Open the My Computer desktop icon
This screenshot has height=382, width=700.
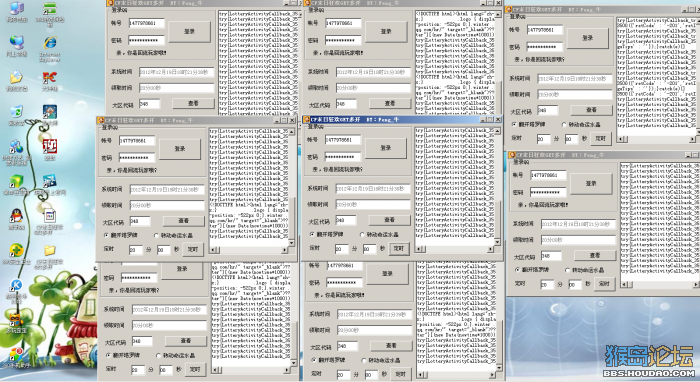[17, 9]
